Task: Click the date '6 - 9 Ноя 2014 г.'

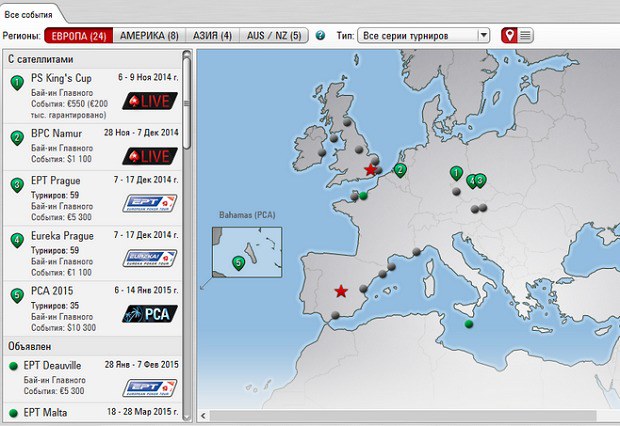Action: coord(148,78)
